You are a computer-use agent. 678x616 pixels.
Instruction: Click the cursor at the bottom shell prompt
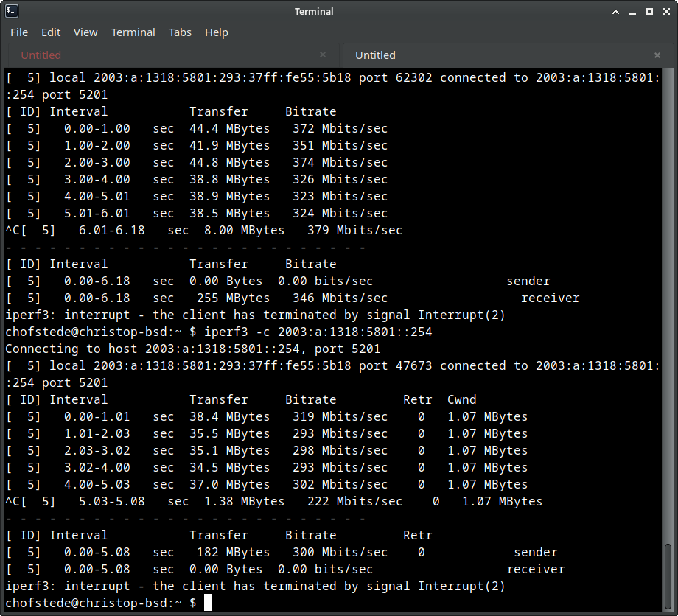click(208, 603)
